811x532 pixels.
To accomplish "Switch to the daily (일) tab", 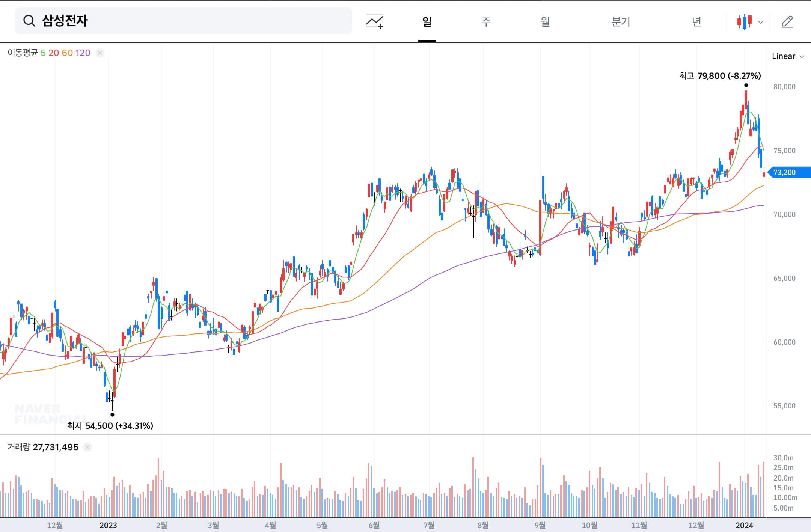I will tap(427, 22).
